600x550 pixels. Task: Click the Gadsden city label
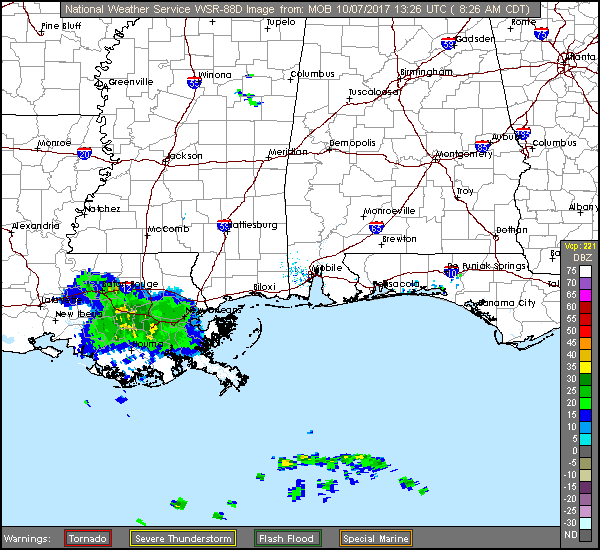click(x=476, y=39)
